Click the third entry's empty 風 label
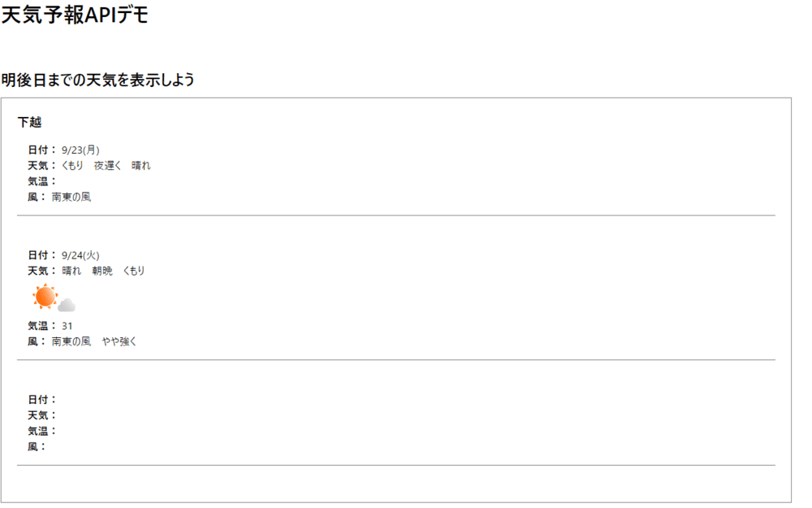812x508 pixels. 37,445
